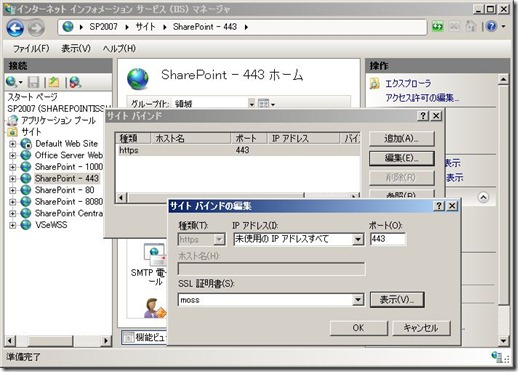Screen dimensions: 518x372
Task: Click the network status icon in status bar
Action: [497, 357]
